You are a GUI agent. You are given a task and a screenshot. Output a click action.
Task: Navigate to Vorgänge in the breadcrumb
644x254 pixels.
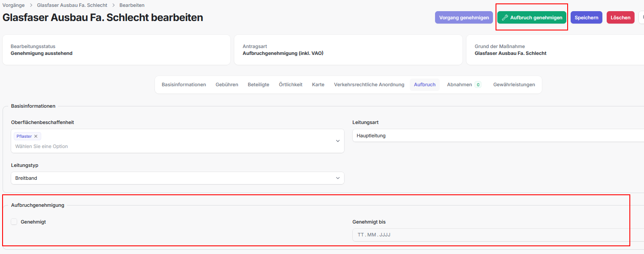click(13, 5)
